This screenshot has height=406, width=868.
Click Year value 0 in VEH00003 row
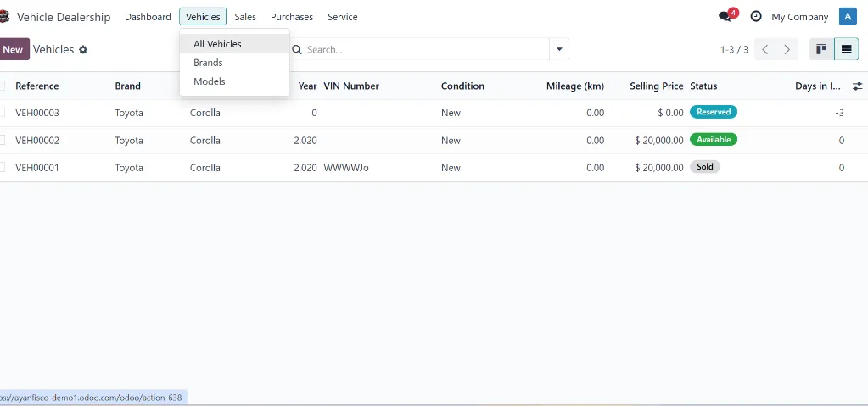pyautogui.click(x=314, y=113)
